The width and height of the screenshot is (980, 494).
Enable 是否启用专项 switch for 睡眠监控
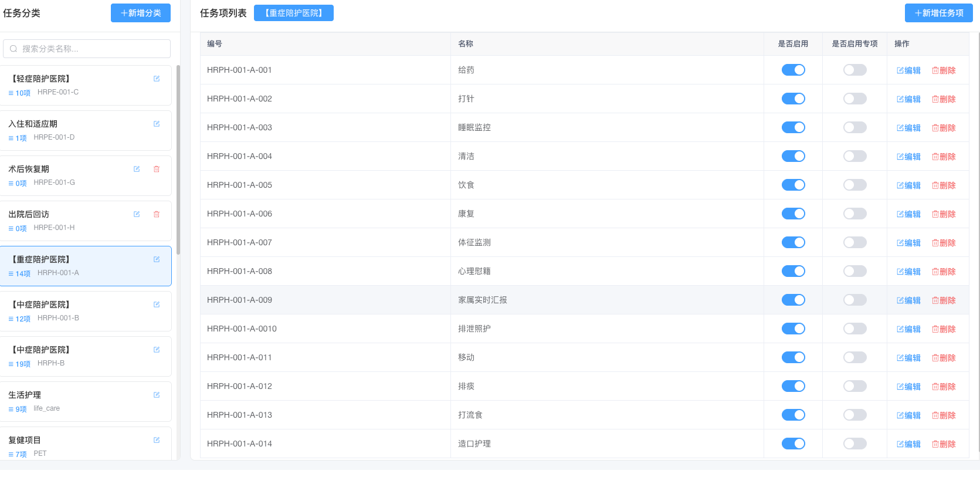pos(854,127)
